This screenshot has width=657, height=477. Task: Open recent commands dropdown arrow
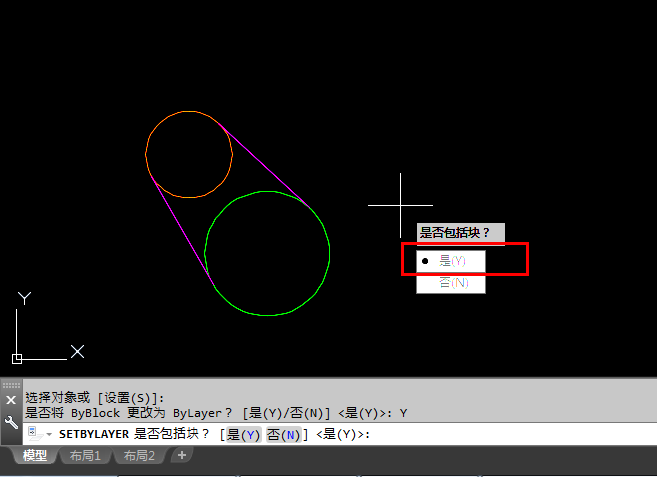click(49, 435)
